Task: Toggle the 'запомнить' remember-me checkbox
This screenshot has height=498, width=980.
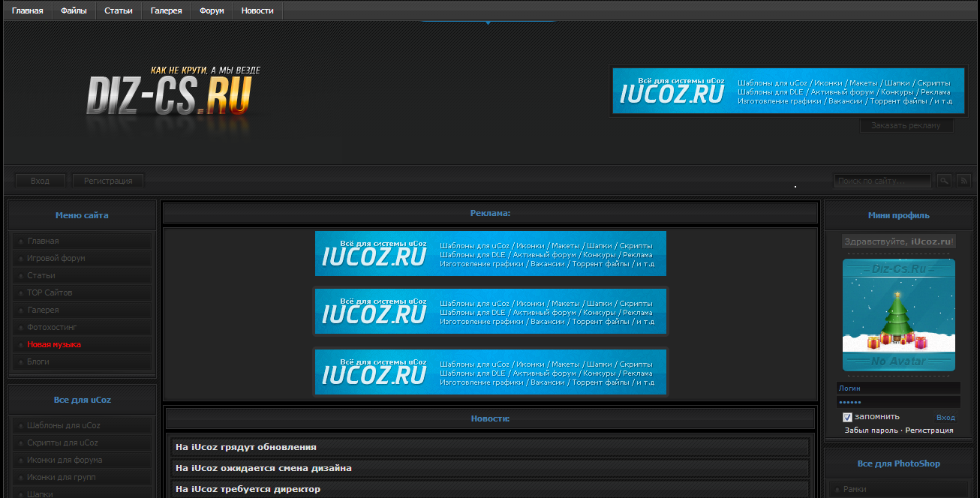Action: (847, 417)
